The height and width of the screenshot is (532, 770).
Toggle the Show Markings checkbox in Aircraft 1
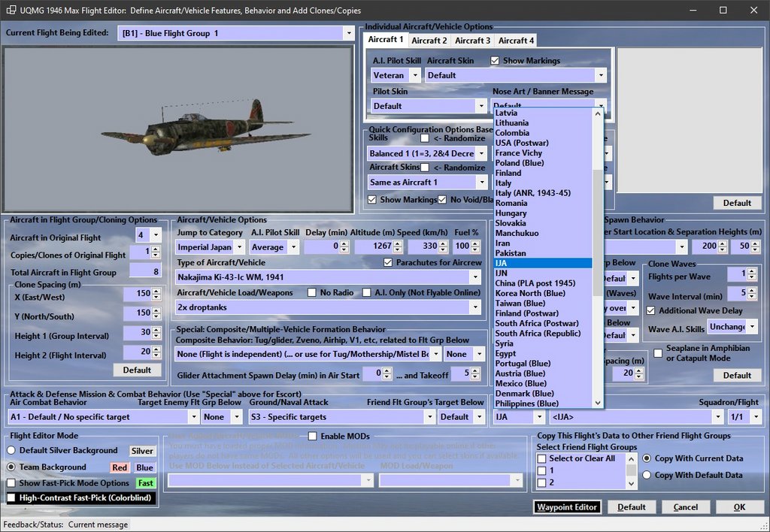[495, 61]
